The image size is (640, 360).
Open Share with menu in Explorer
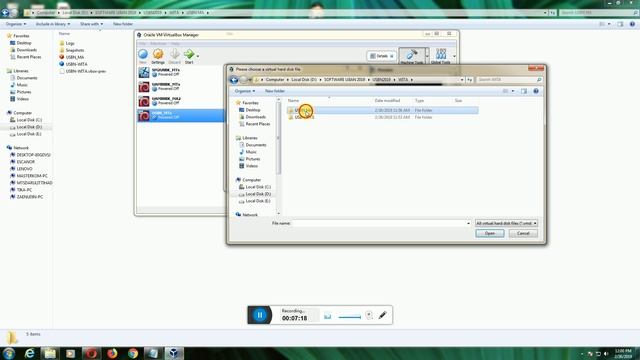(91, 24)
